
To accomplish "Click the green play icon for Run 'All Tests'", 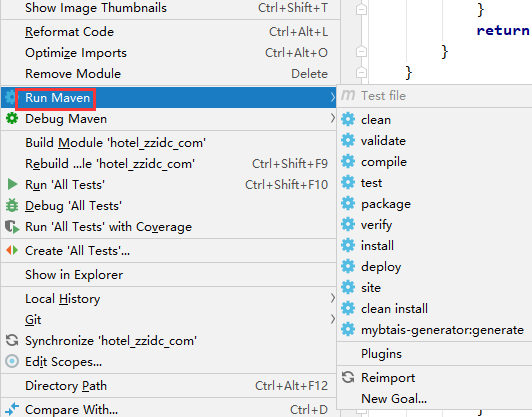I will click(12, 184).
